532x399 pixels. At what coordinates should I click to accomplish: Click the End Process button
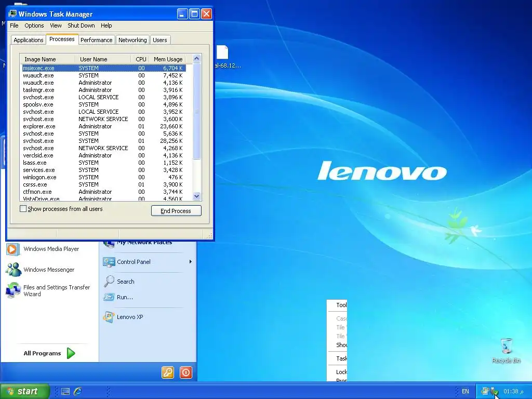tap(176, 211)
